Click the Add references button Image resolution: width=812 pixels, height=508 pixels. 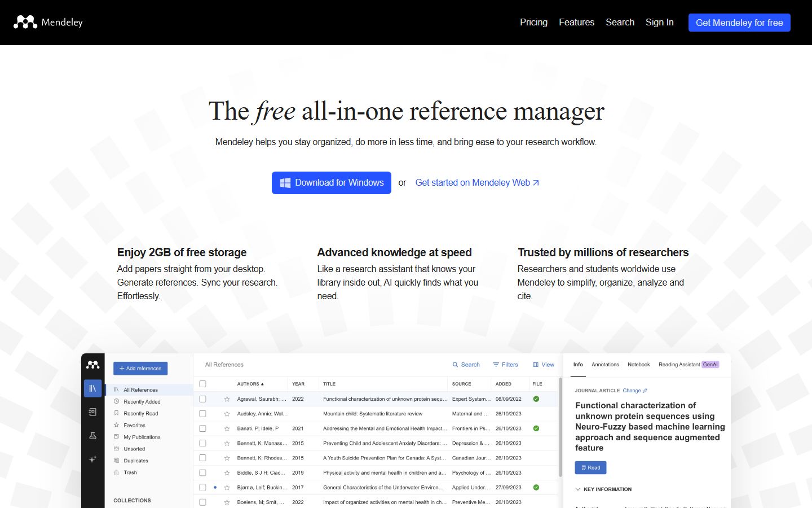pyautogui.click(x=140, y=369)
